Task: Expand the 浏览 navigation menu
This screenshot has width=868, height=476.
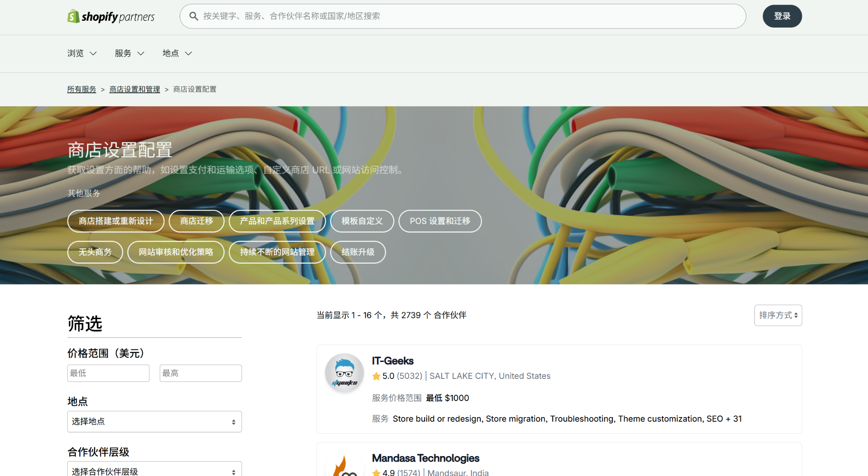Action: [82, 53]
